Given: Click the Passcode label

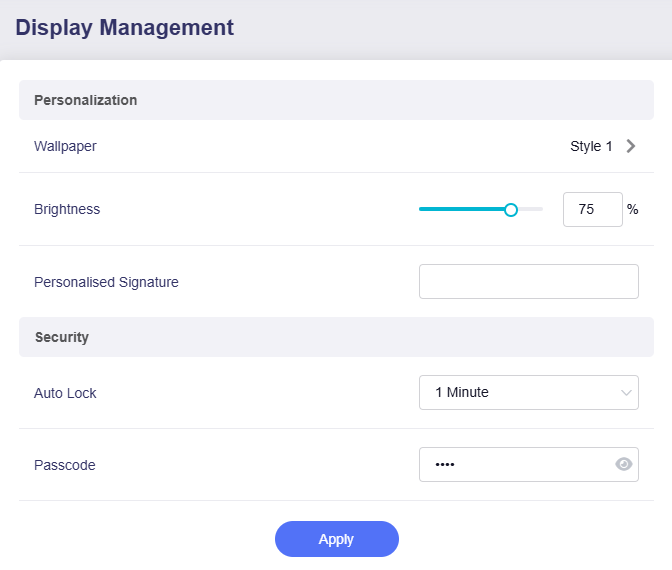Looking at the screenshot, I should pyautogui.click(x=65, y=465).
